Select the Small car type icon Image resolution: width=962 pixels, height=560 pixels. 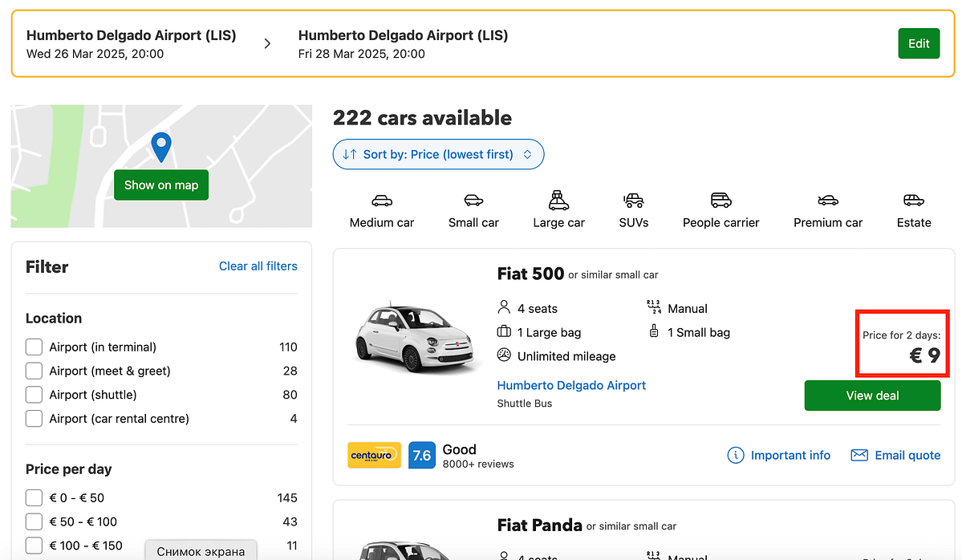(x=473, y=201)
